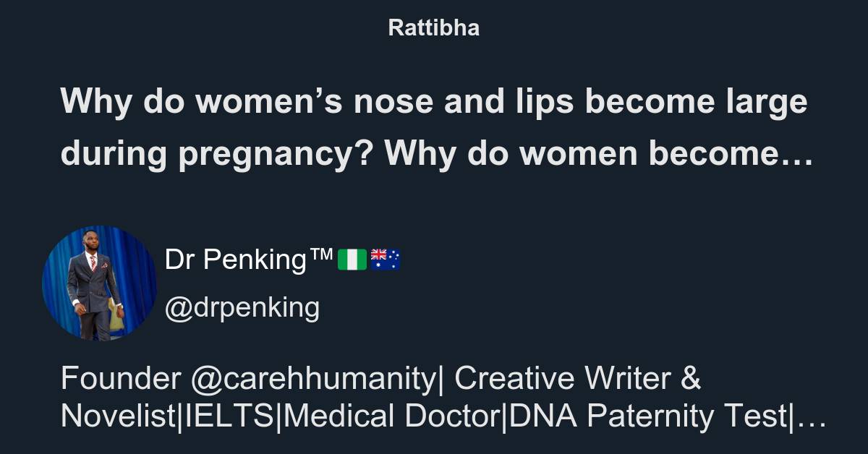Viewport: 868px width, 454px height.
Task: Click the headline's first line about nose and lips
Action: (433, 102)
